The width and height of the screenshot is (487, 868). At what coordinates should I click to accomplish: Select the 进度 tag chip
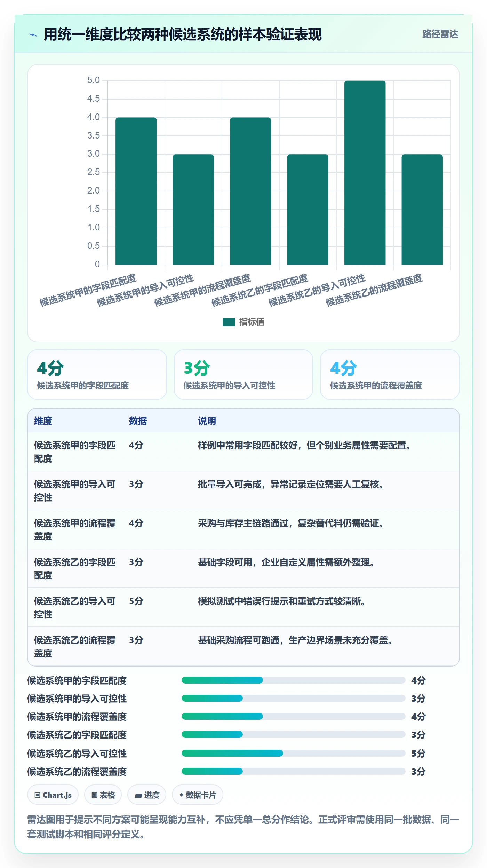click(x=147, y=795)
